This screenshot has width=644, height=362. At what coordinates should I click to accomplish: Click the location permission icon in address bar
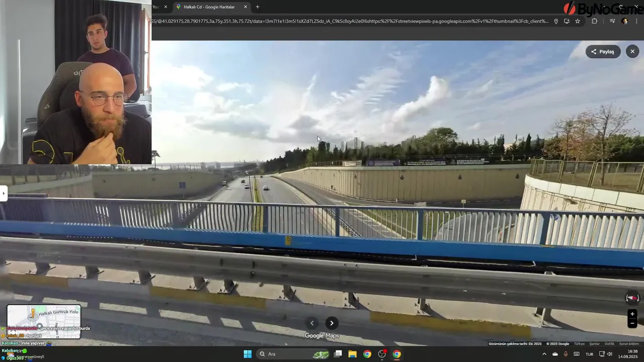[x=556, y=21]
